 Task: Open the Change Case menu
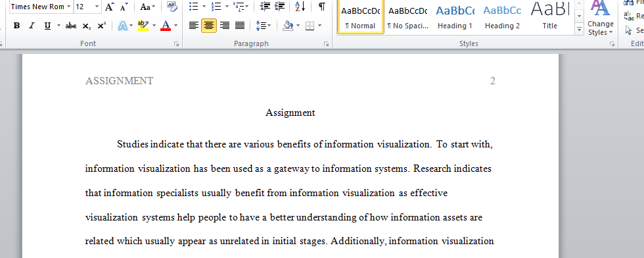point(147,7)
